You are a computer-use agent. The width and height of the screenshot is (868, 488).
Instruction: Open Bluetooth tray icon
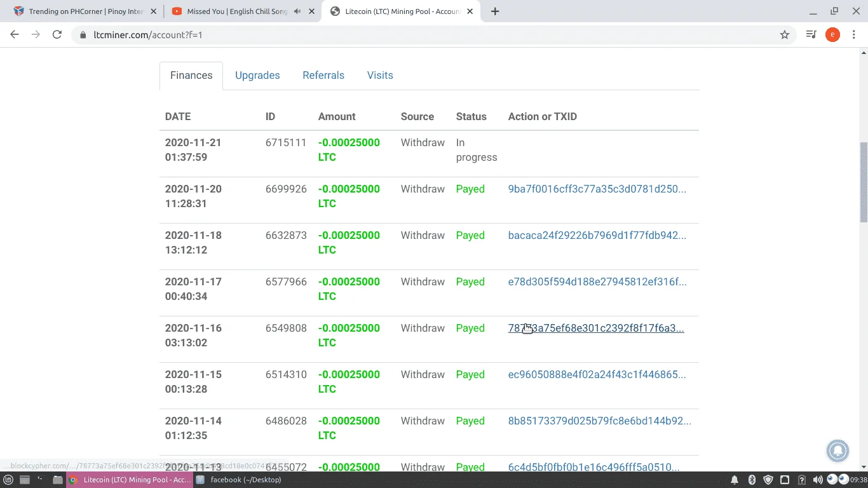pos(751,480)
